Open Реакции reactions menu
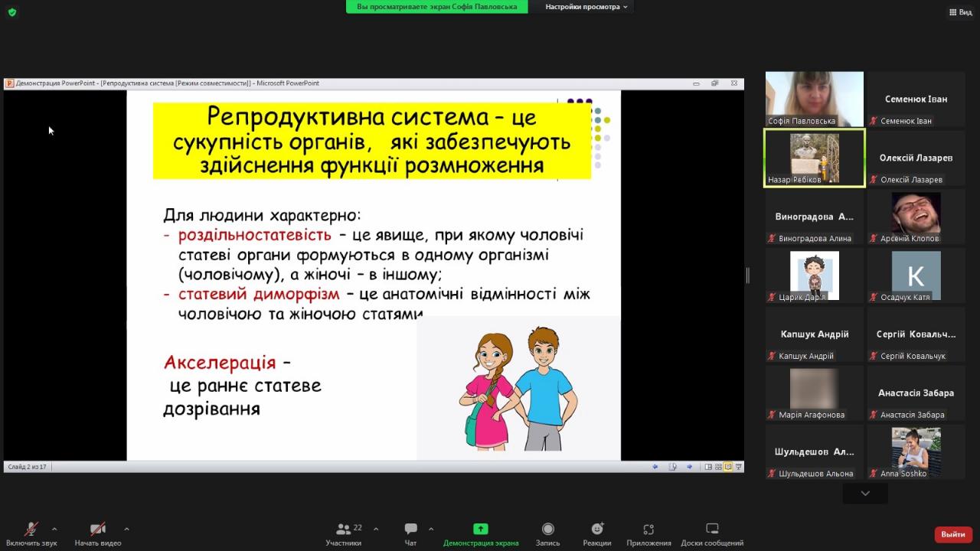 pyautogui.click(x=596, y=533)
